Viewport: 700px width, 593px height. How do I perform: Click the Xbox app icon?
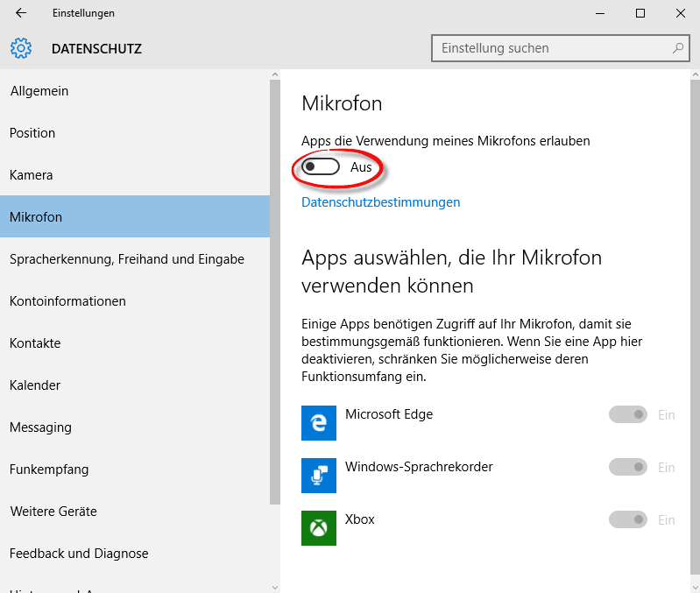pos(319,527)
